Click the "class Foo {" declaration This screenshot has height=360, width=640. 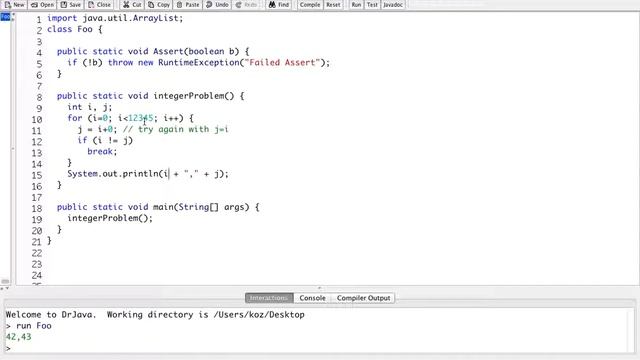[75, 29]
